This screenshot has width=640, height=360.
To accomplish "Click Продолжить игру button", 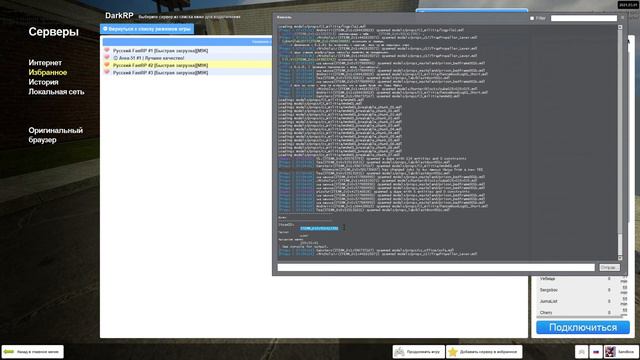I will tap(419, 351).
